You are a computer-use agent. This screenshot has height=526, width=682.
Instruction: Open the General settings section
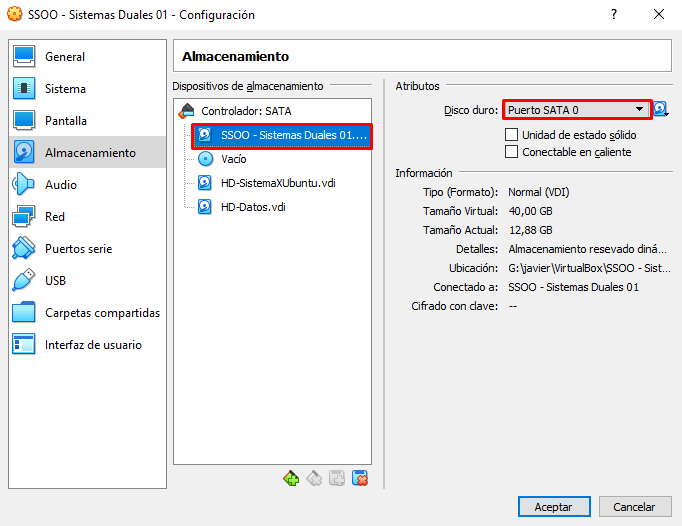coord(65,57)
